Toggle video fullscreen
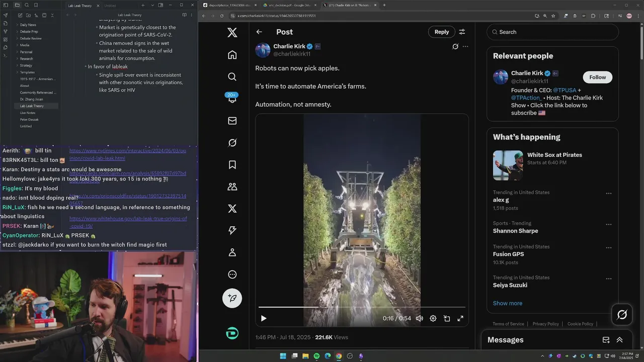 [x=460, y=318]
